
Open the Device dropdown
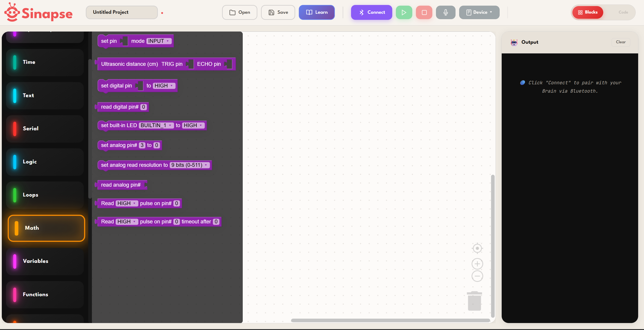[x=479, y=12]
